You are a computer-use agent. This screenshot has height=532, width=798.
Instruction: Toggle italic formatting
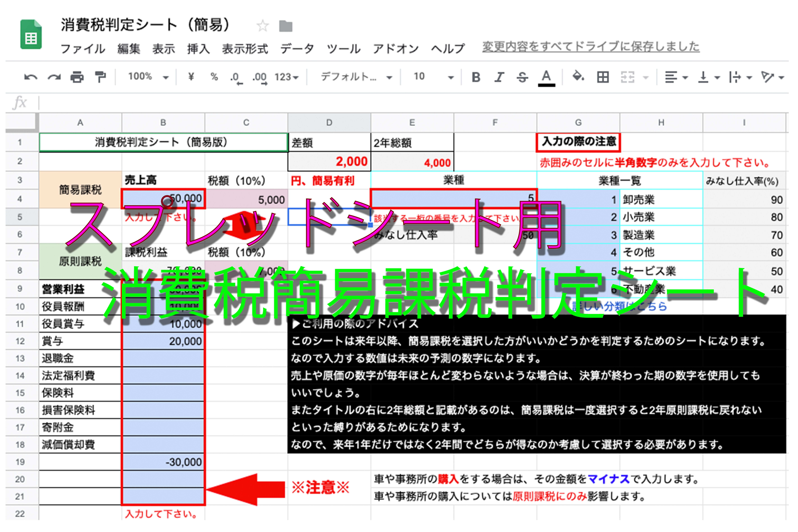[x=499, y=77]
